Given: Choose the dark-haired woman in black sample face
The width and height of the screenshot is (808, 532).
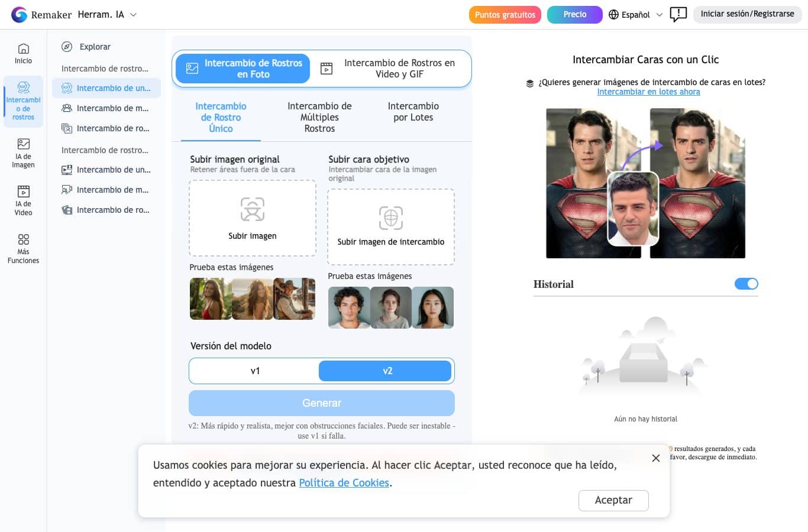Looking at the screenshot, I should coord(433,307).
